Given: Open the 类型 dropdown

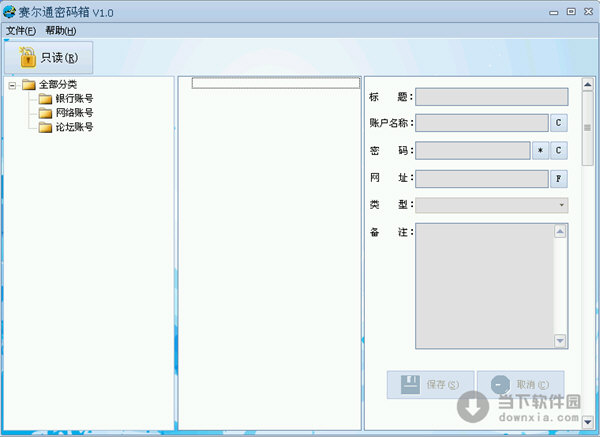Looking at the screenshot, I should (492, 205).
